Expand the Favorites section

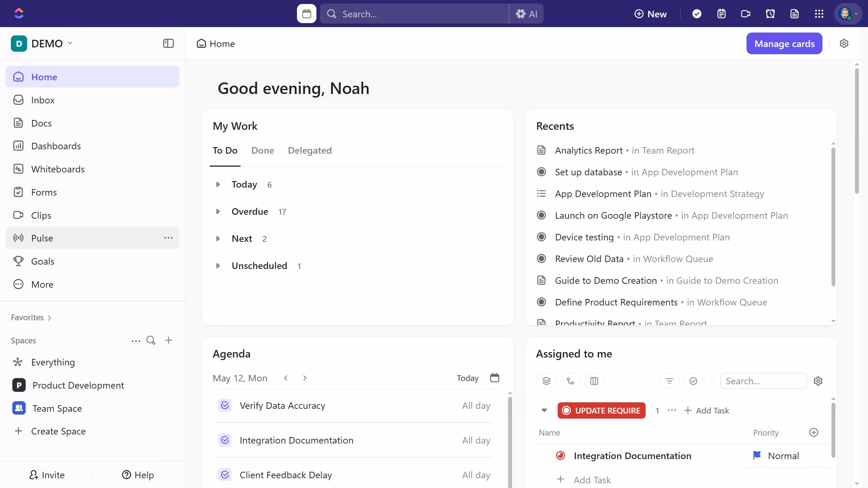point(31,317)
